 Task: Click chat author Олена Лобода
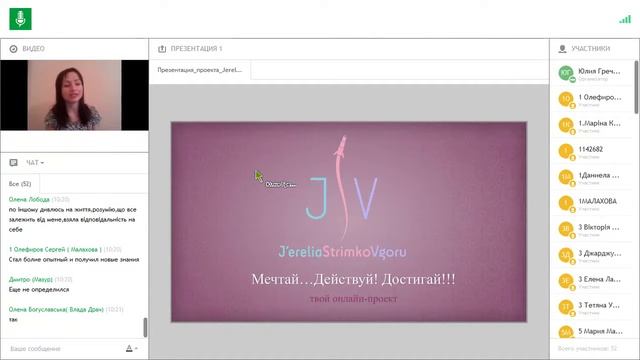click(x=29, y=199)
